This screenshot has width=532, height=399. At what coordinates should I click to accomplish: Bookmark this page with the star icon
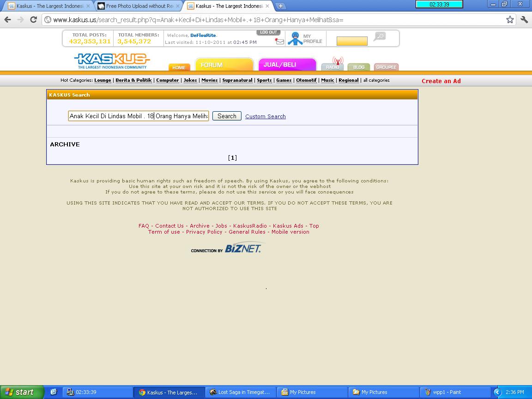[510, 19]
